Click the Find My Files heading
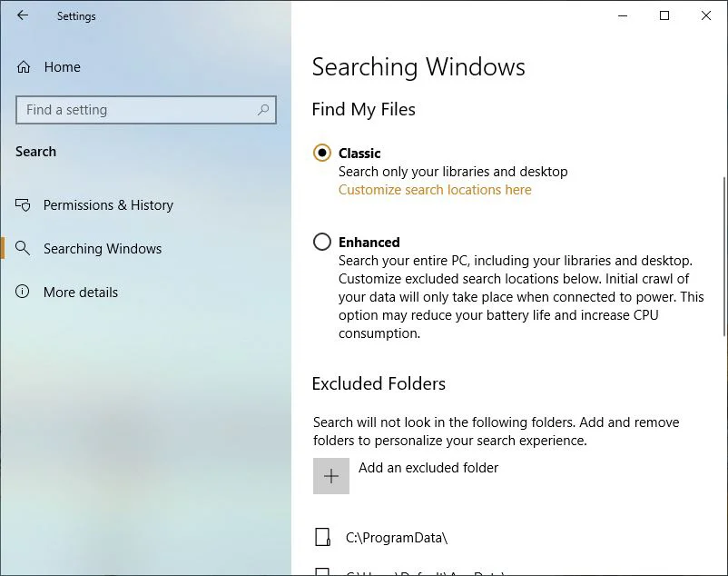The image size is (728, 576). [363, 110]
